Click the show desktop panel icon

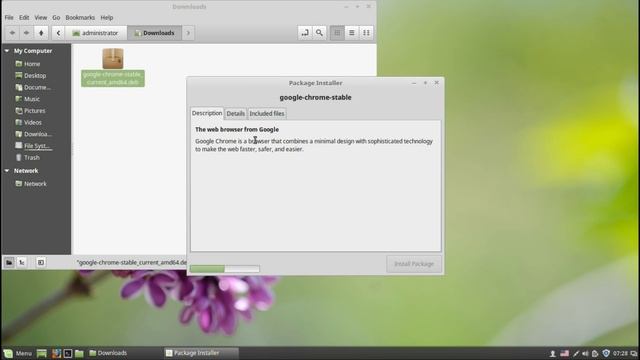[42, 353]
